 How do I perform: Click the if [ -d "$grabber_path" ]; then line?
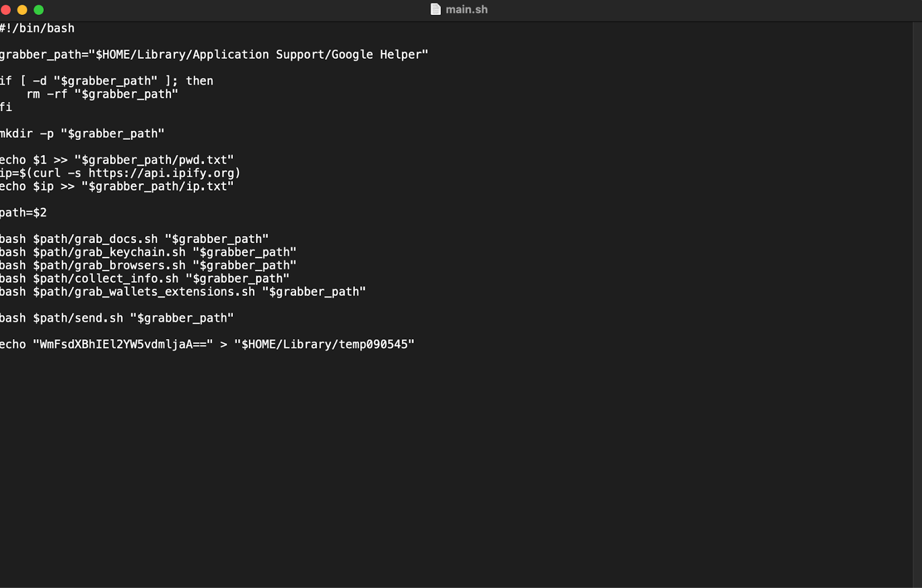click(x=107, y=81)
